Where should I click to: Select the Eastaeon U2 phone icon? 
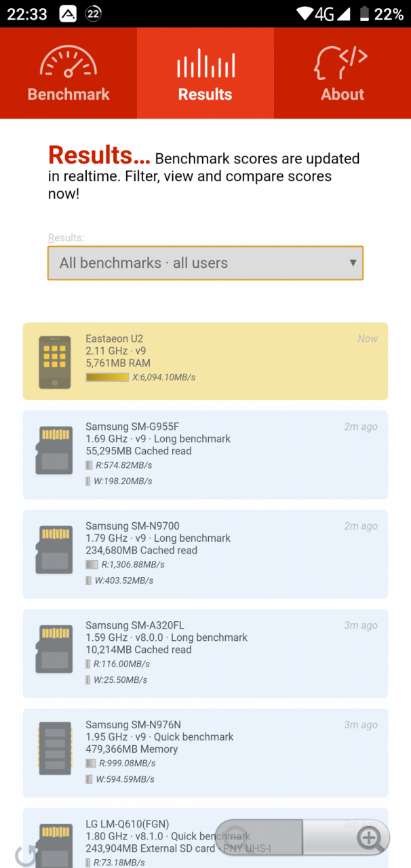point(54,361)
